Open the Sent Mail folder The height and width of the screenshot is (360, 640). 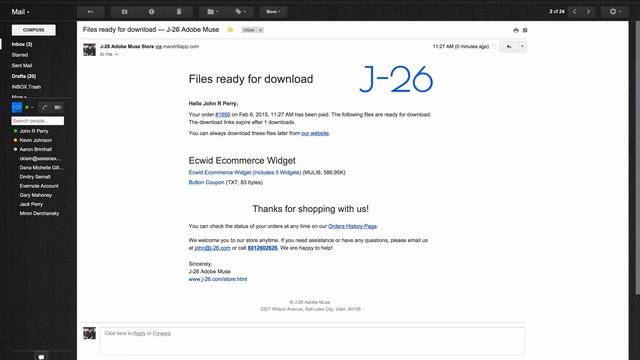22,65
